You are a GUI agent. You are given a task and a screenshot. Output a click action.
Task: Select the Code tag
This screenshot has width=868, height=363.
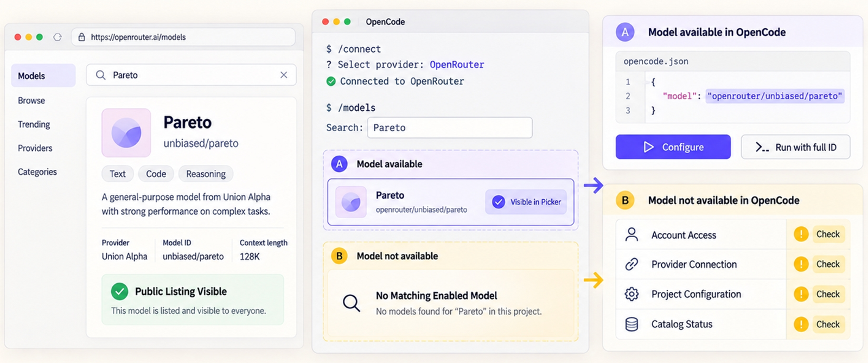pyautogui.click(x=156, y=174)
